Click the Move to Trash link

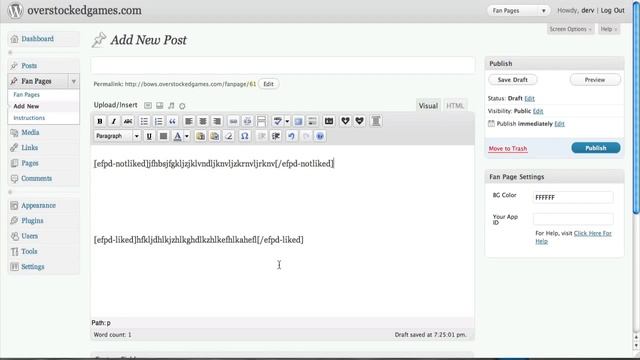pyautogui.click(x=508, y=149)
